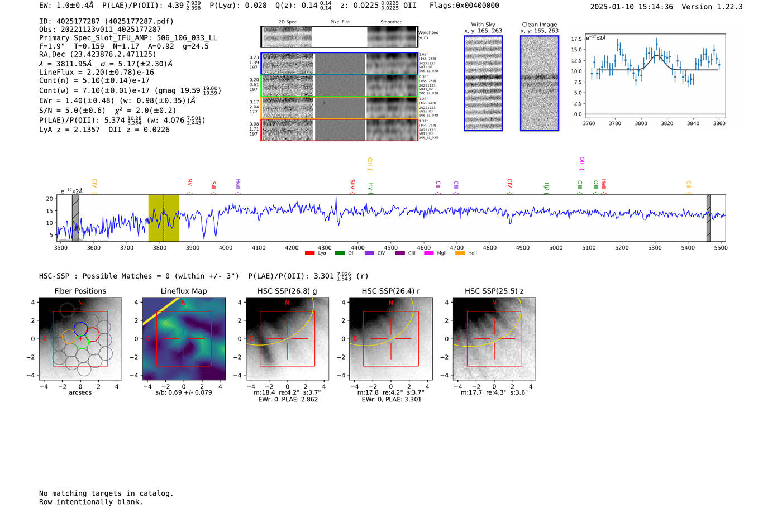
Task: Click the hatched gray region near 5460 Å
Action: (708, 218)
